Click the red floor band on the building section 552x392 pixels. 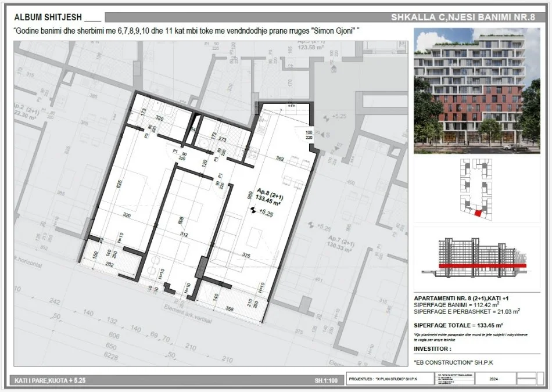482,265
